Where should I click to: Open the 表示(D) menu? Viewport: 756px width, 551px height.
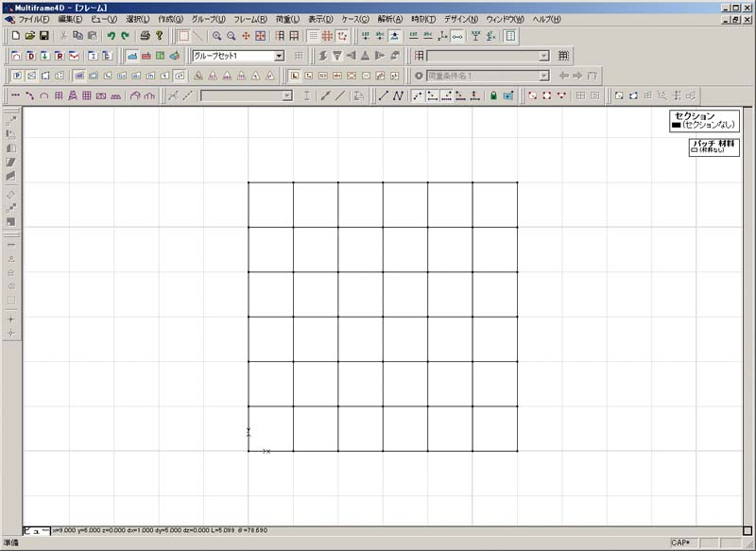[320, 19]
